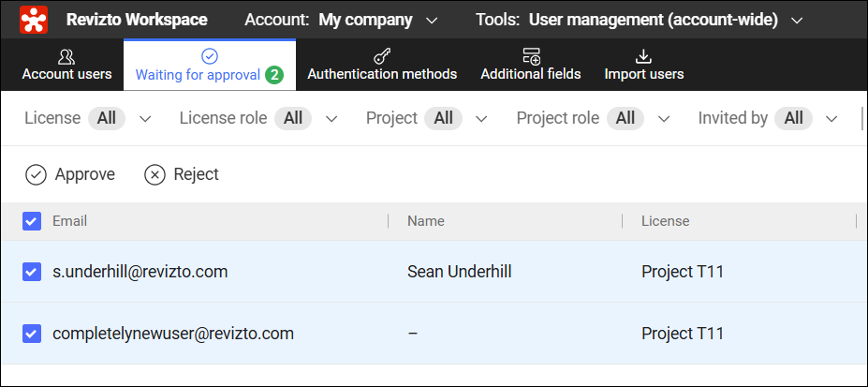Screen dimensions: 868x387
Task: Click the Revizto Workspace title
Action: click(x=137, y=21)
